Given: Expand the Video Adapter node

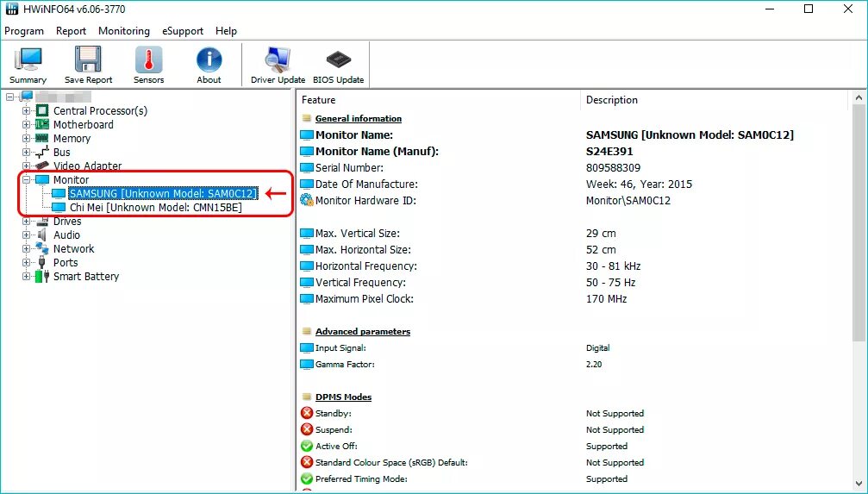Looking at the screenshot, I should (26, 166).
